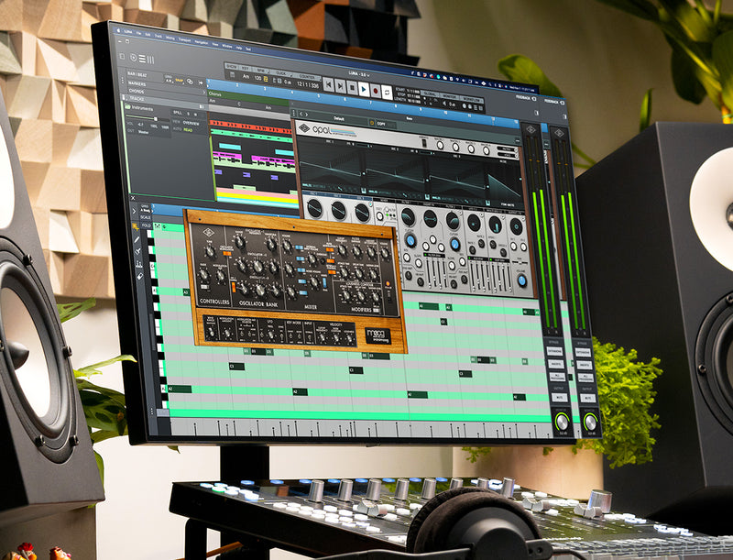
Task: Select the Pencil tool in piano roll
Action: point(137,239)
